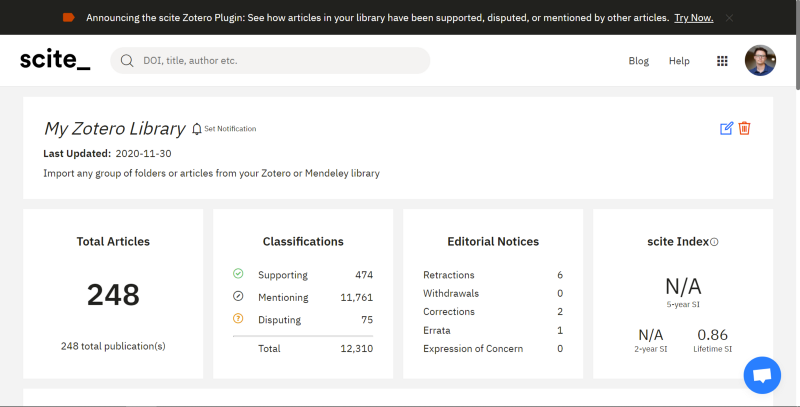
Task: Open the apps grid menu
Action: pos(722,61)
